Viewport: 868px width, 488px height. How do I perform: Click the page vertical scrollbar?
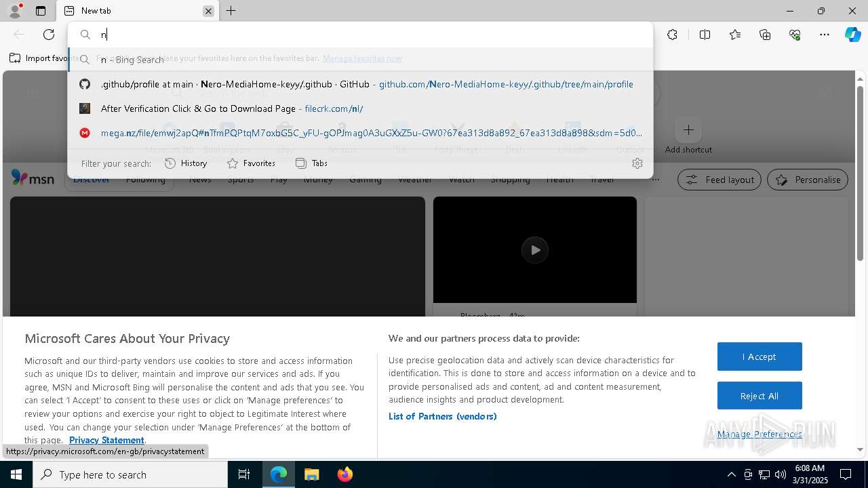[x=860, y=173]
